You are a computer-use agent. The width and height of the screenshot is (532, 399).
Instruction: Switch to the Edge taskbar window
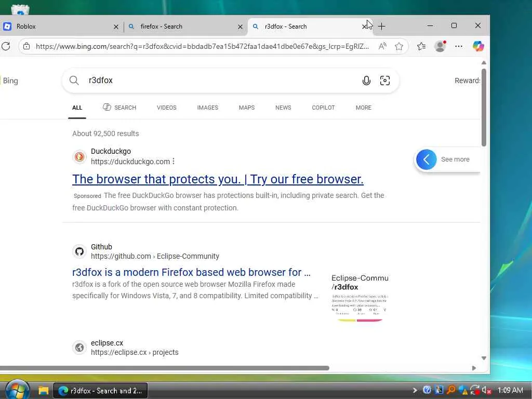[x=100, y=391]
